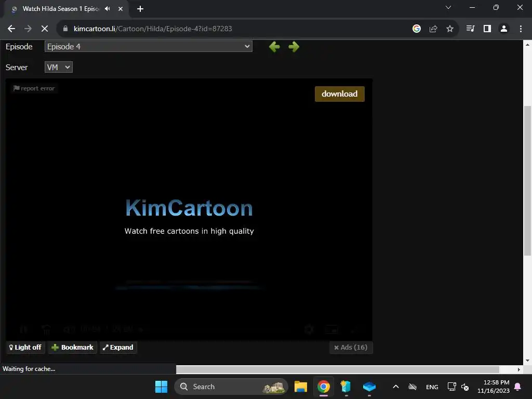Bookmark this cartoon

(x=72, y=347)
